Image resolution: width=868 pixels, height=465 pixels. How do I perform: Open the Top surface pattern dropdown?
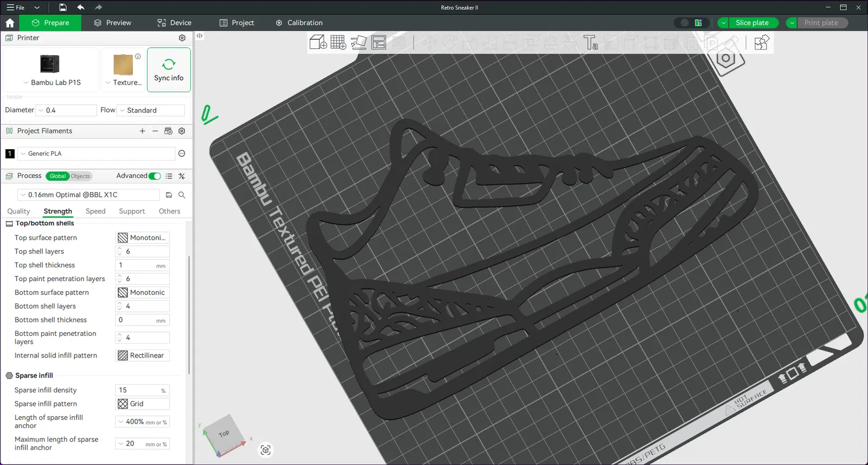pyautogui.click(x=143, y=238)
